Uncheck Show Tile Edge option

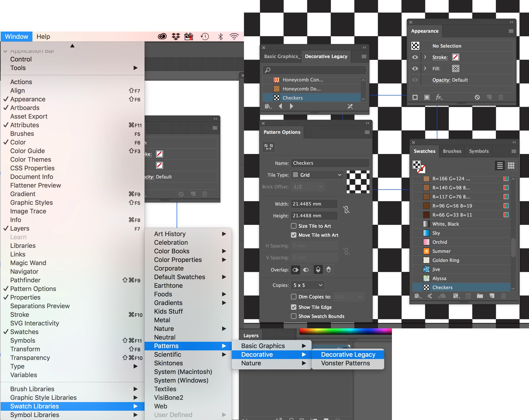pos(294,307)
